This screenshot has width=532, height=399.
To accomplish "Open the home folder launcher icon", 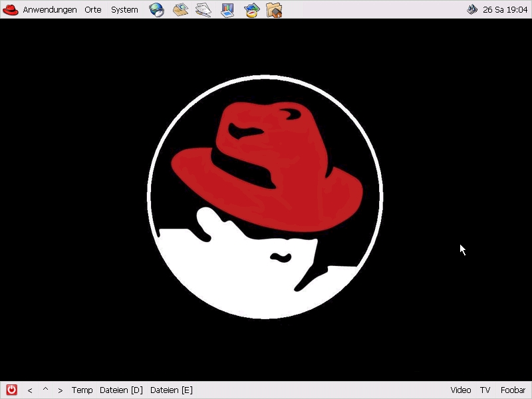I will tap(274, 10).
